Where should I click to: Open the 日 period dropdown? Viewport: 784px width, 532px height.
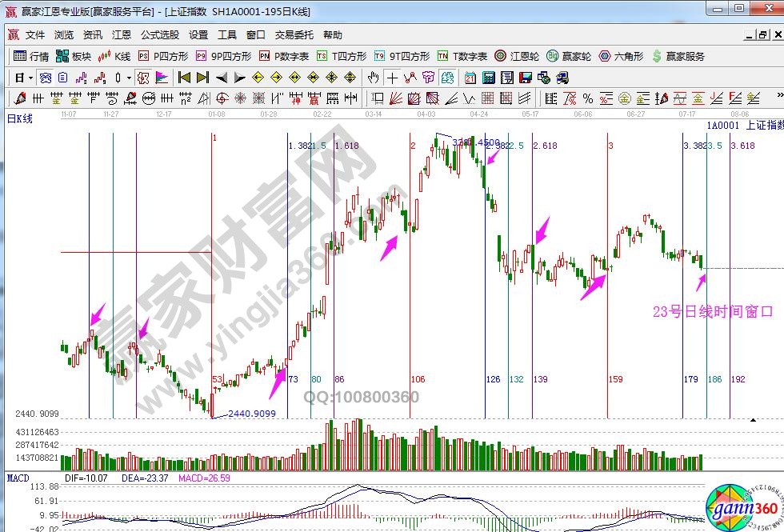[24, 78]
